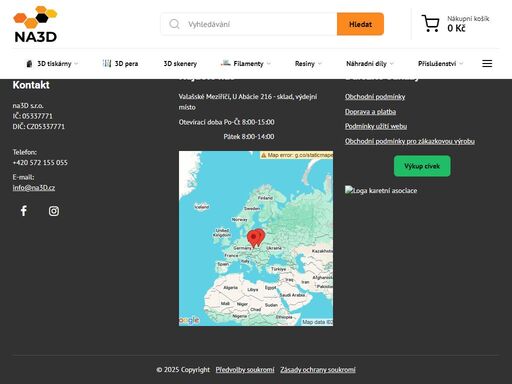The width and height of the screenshot is (512, 384).
Task: Click the orange Hledat button
Action: tap(360, 24)
